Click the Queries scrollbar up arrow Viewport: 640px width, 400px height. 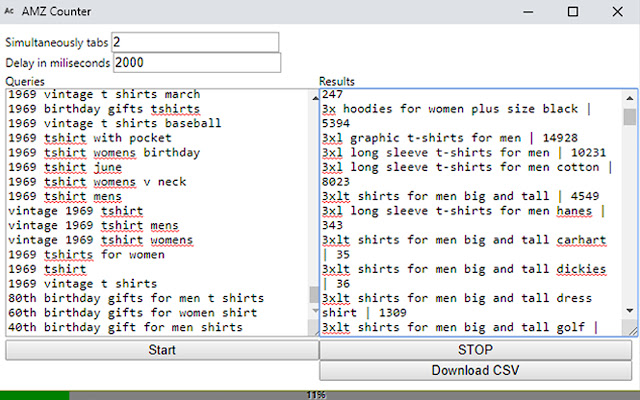tap(315, 98)
